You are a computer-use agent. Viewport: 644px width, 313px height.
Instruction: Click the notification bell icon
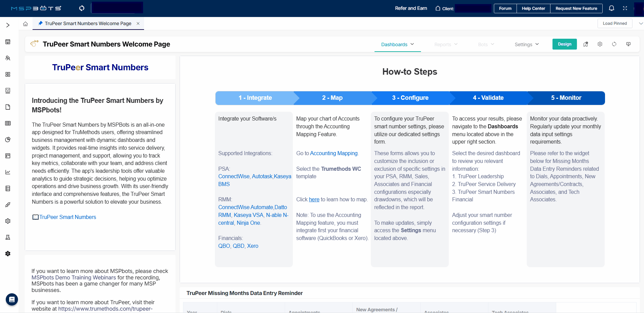coord(611,8)
